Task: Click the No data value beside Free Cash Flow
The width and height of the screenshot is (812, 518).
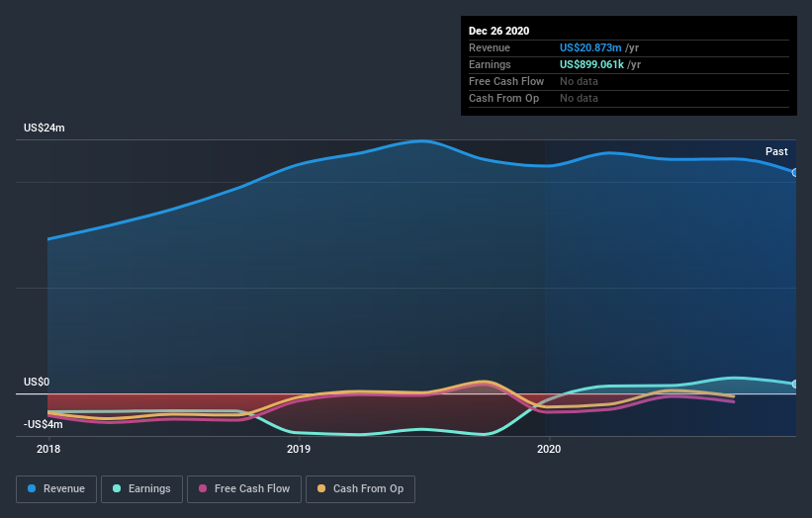Action: coord(579,81)
